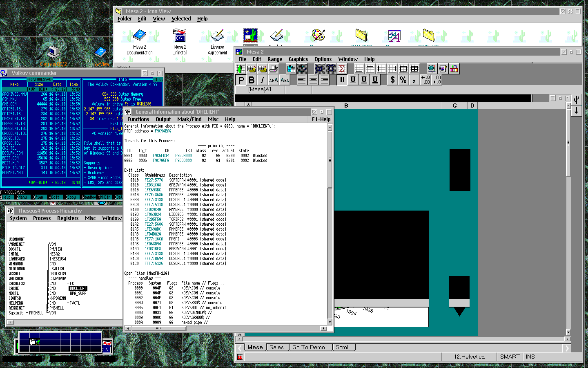Open Registers menu in Theseus4 window
This screenshot has width=588, height=368.
point(68,218)
